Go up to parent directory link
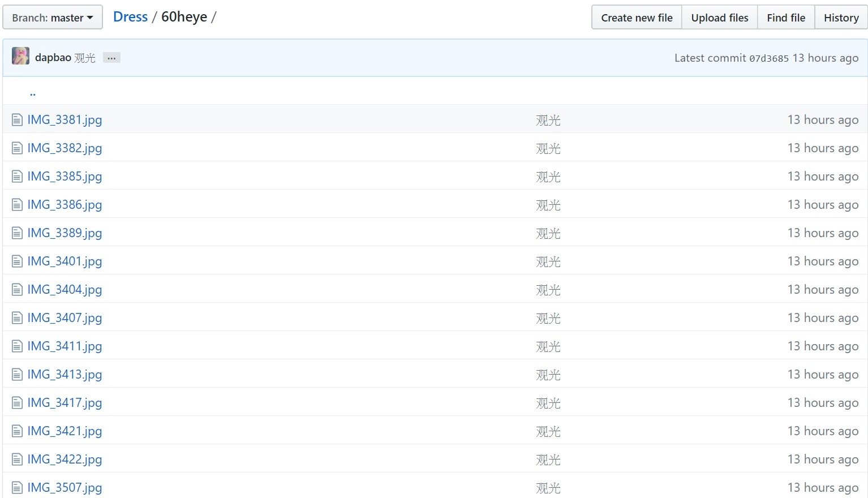Viewport: 868px width, 498px height. 33,93
